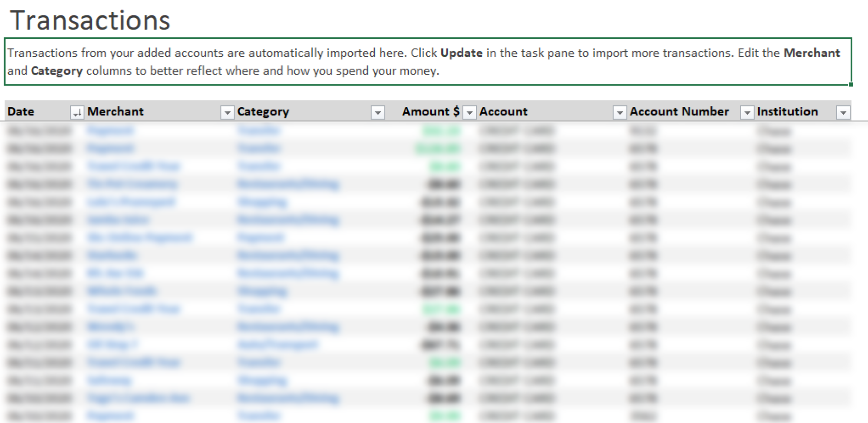The width and height of the screenshot is (868, 423).
Task: Open the Account Number filter dropdown
Action: (747, 112)
